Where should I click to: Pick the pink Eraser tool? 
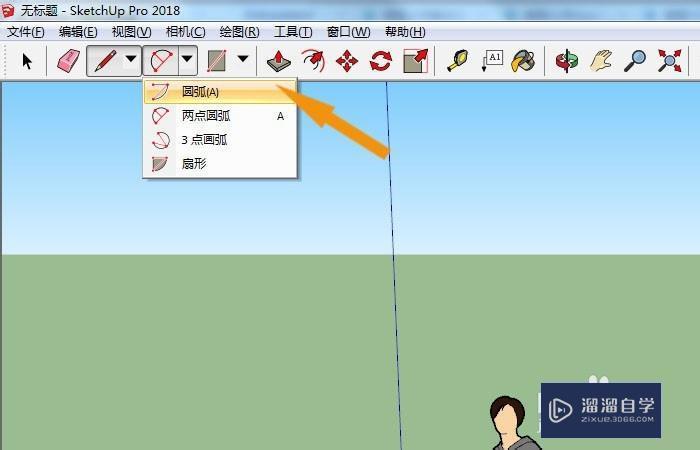[x=68, y=61]
